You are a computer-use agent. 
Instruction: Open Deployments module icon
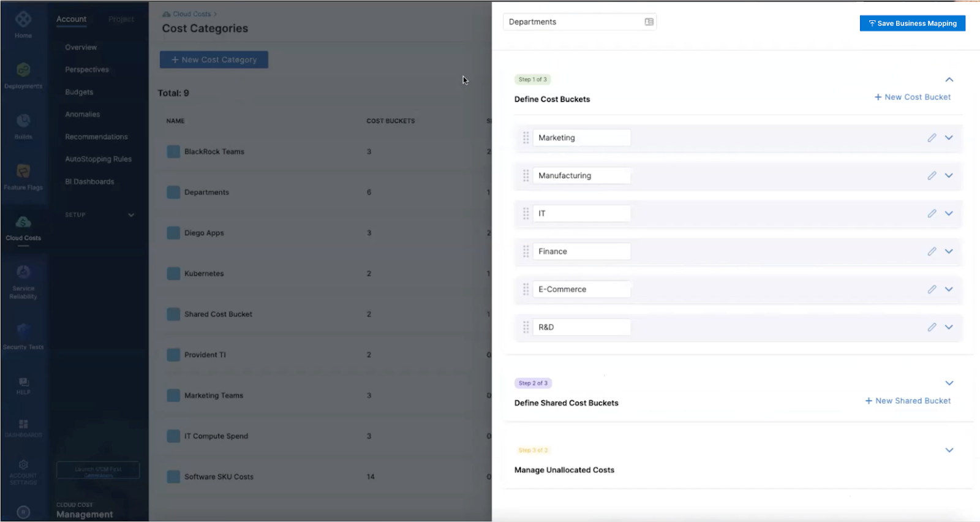23,75
